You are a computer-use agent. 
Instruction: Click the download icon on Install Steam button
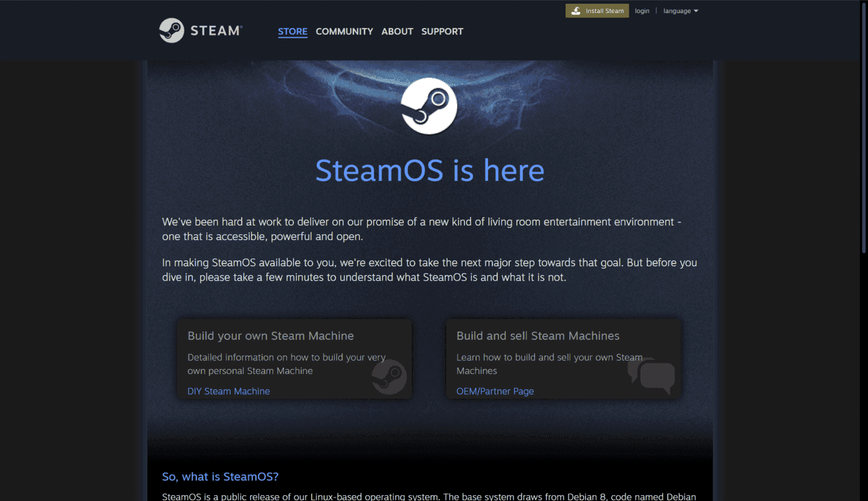click(x=575, y=11)
